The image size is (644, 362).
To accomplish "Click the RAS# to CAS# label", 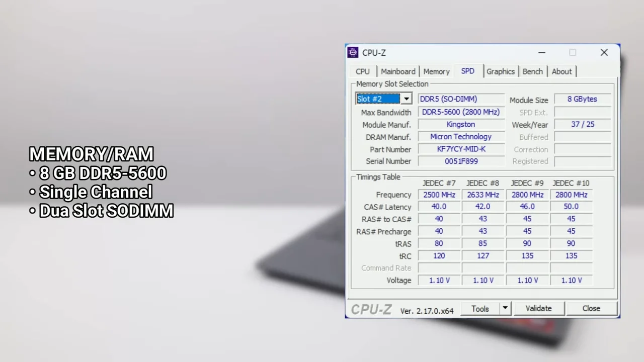I will (x=386, y=219).
